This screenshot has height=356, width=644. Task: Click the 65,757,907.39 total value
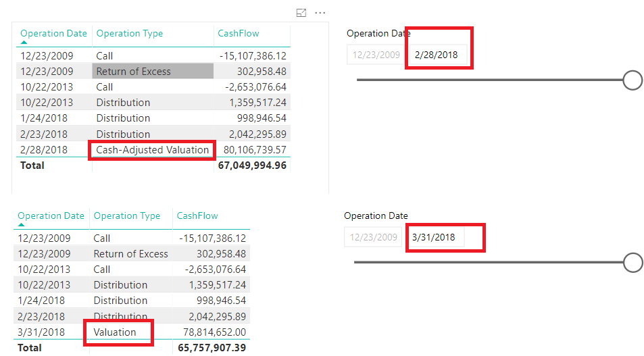(x=212, y=348)
